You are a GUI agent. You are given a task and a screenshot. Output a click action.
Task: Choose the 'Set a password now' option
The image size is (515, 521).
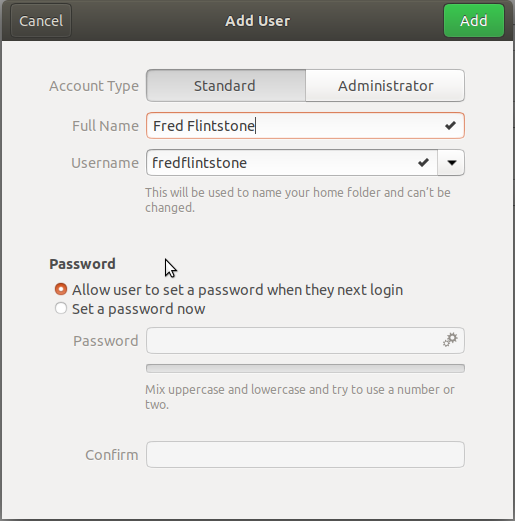(130, 309)
